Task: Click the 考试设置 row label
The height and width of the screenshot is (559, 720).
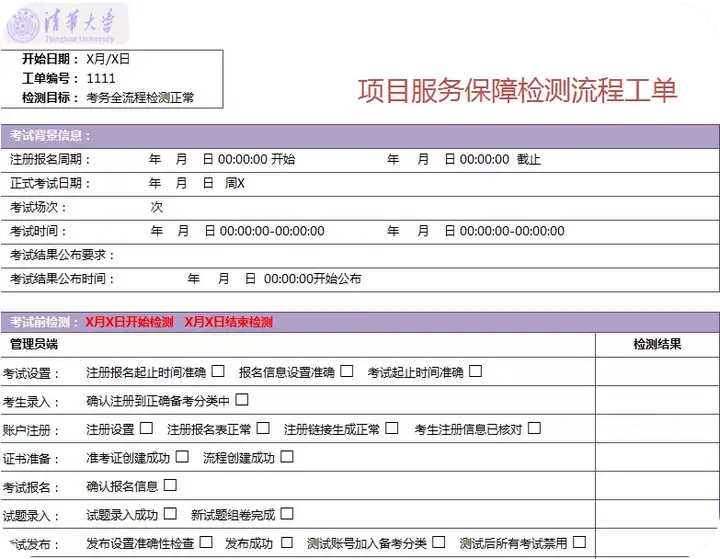Action: coord(32,373)
